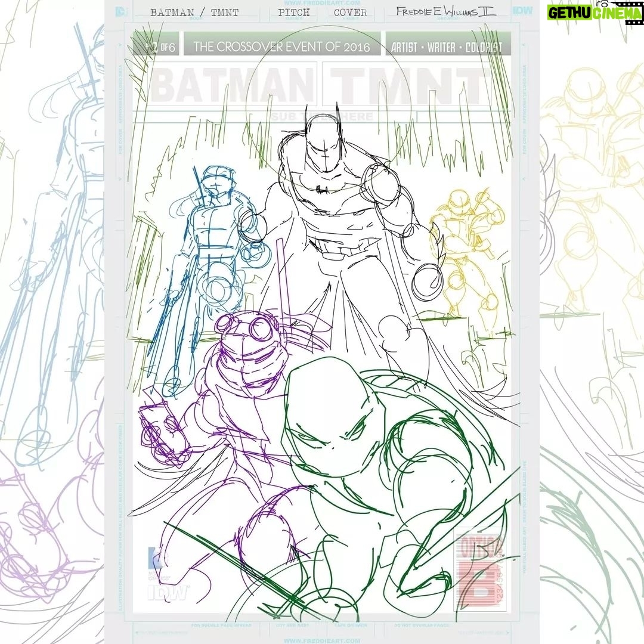Click the white IDW logo on cover

tap(168, 593)
